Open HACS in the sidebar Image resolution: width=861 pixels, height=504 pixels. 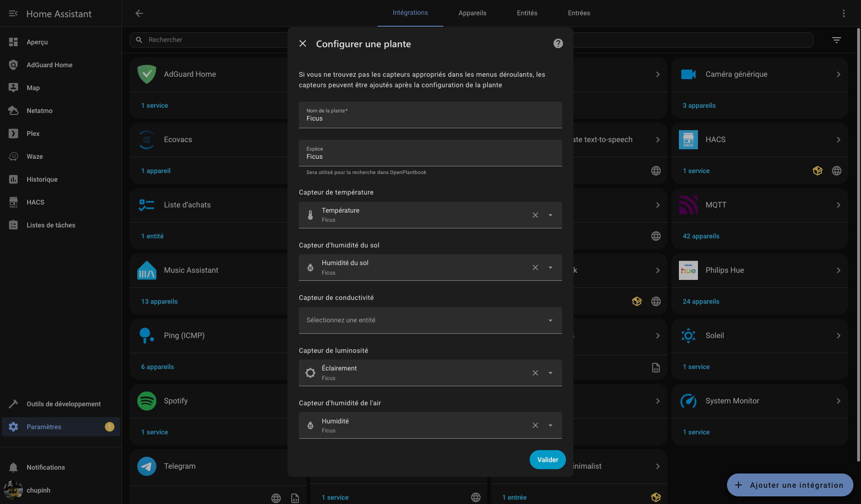(35, 202)
